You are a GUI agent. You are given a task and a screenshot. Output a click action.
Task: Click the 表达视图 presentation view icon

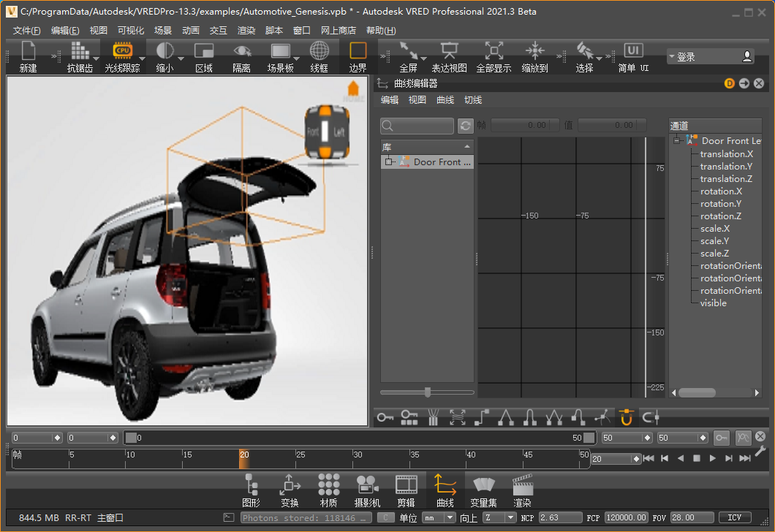449,51
